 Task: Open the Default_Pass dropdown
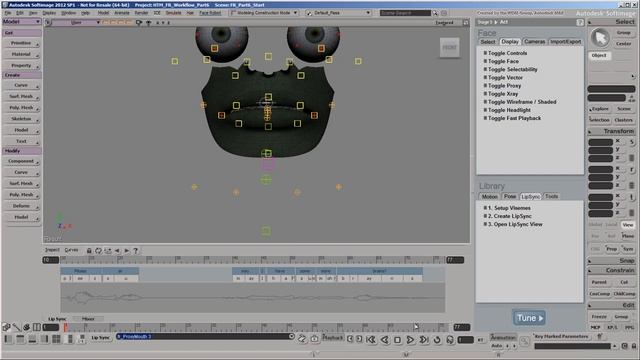pos(338,13)
